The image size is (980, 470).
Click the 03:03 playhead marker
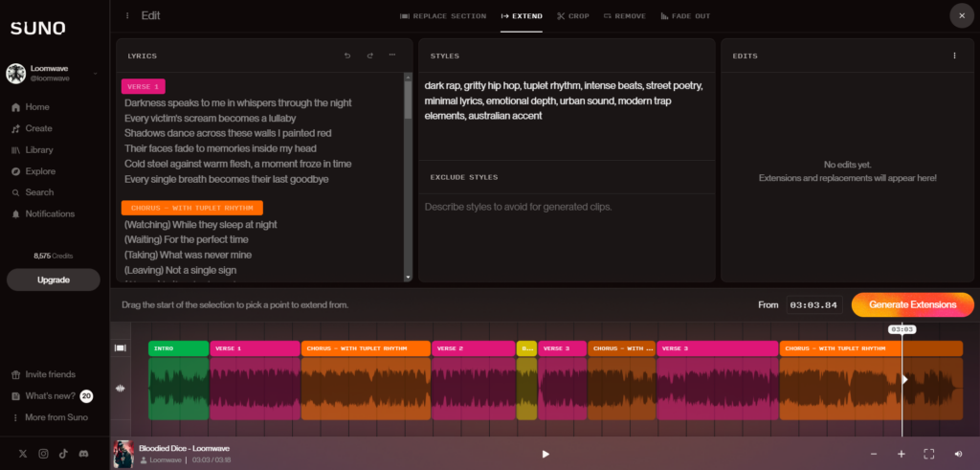[x=902, y=329]
